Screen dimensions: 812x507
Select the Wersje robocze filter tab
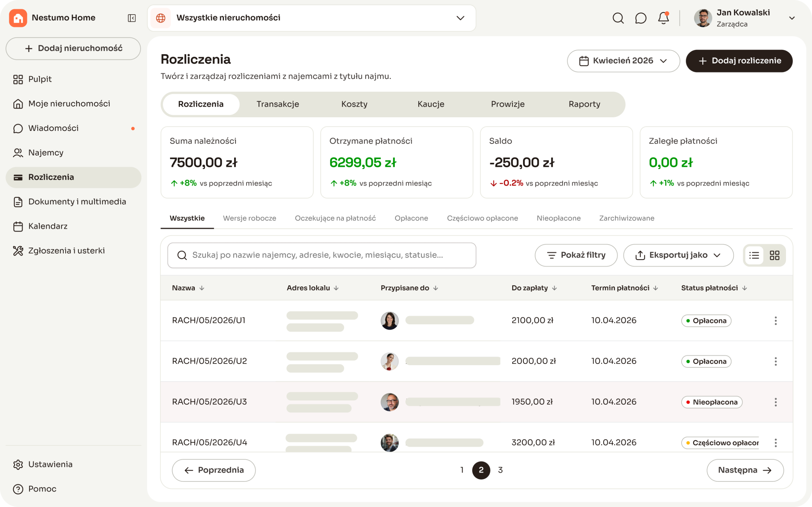coord(249,218)
